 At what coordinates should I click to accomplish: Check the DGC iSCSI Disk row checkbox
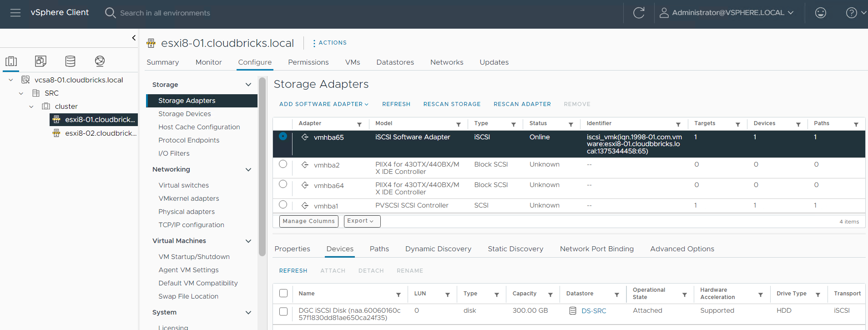283,311
